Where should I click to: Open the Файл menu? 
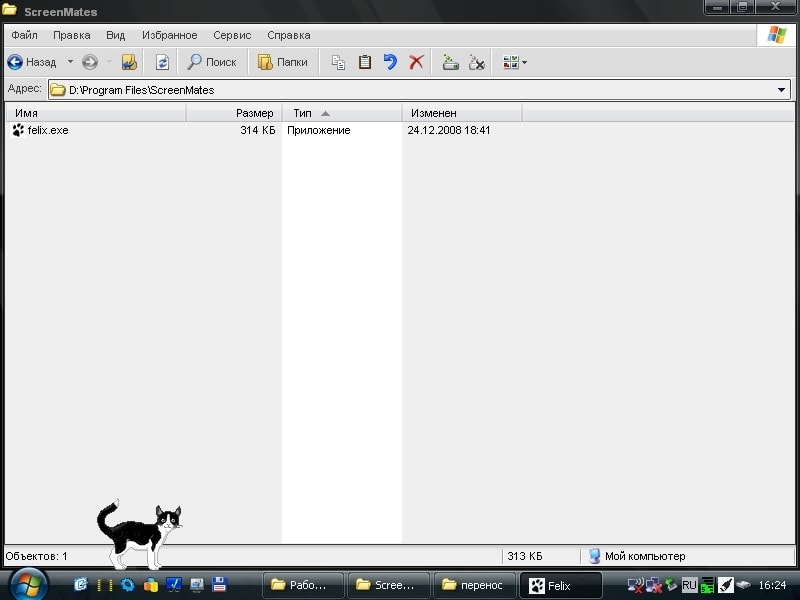pos(24,35)
